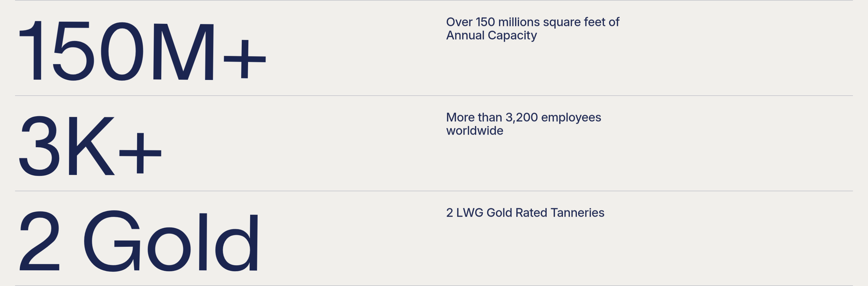
Task: Click the large 2 Gold heading
Action: pyautogui.click(x=138, y=241)
